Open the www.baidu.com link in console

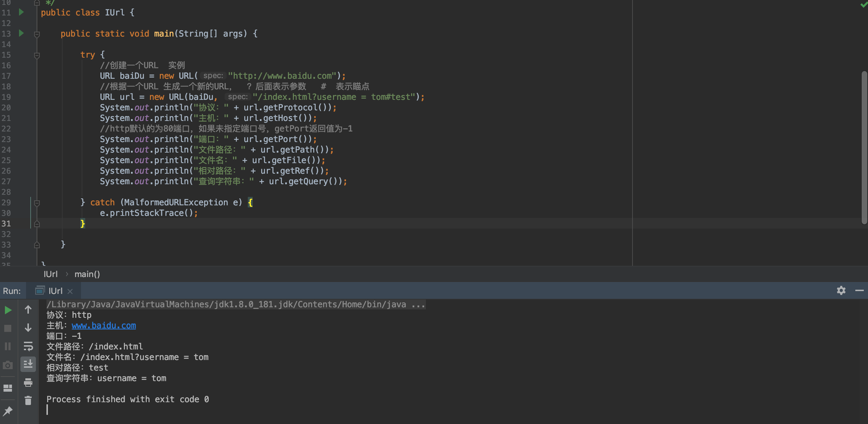pos(103,326)
